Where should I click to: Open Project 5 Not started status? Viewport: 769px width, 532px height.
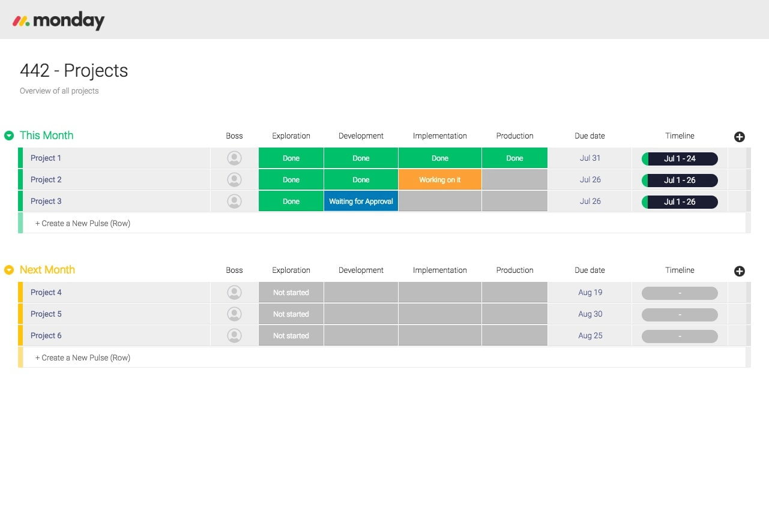click(291, 314)
